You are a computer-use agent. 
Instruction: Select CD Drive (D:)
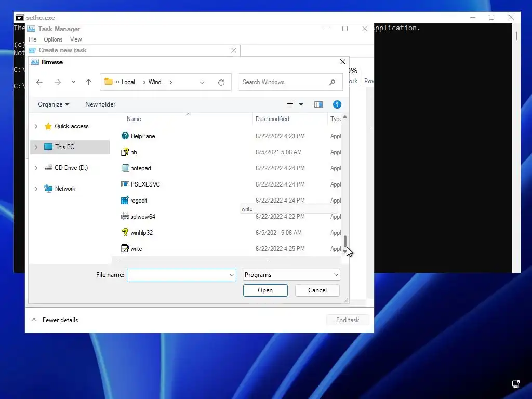(x=71, y=168)
